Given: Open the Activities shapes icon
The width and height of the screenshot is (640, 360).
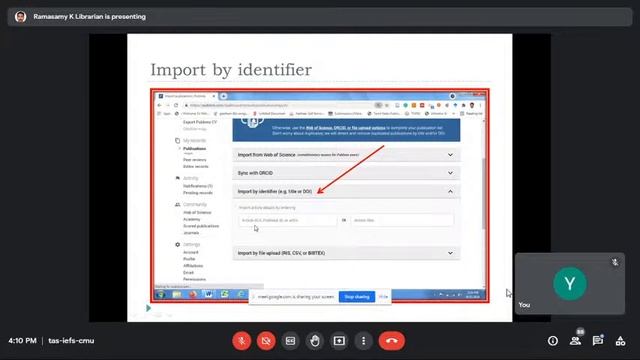Looking at the screenshot, I should click(x=620, y=341).
